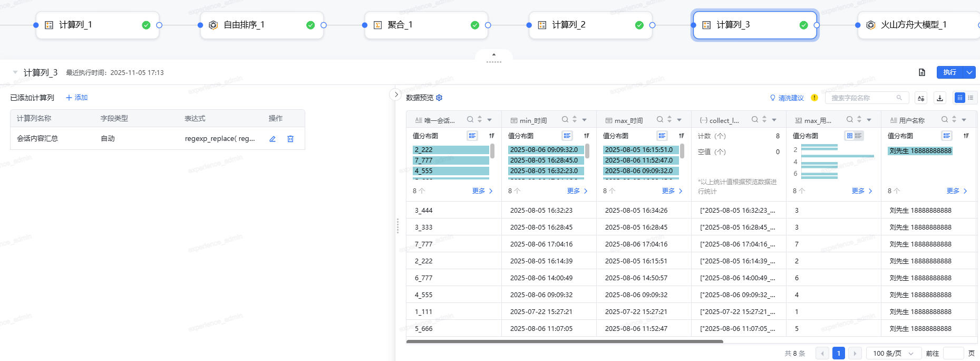The width and height of the screenshot is (980, 361).
Task: Click the horizontal scrollbar under the table
Action: coord(564,341)
